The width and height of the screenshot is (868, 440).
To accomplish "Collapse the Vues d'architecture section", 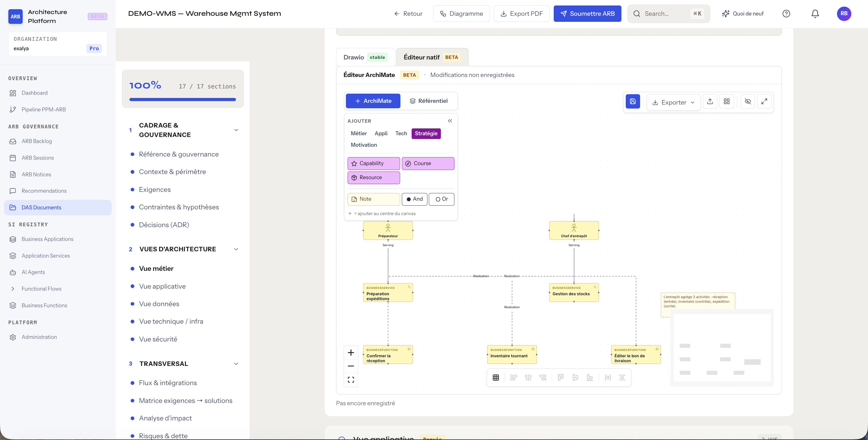I will 236,250.
